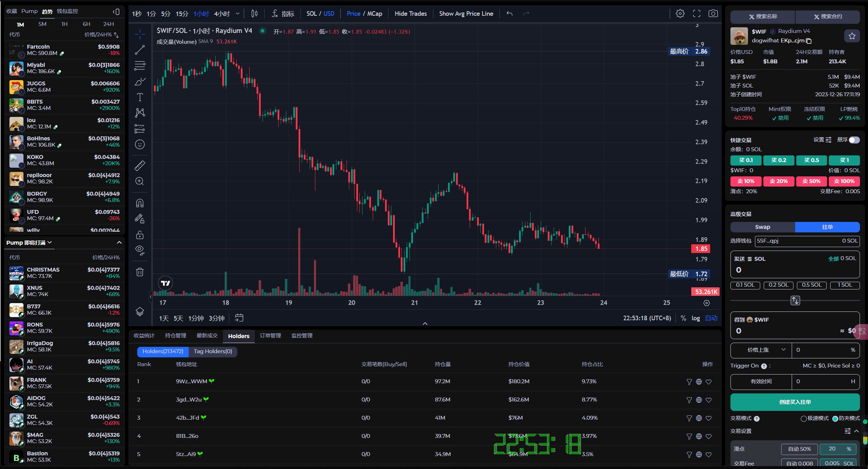The image size is (868, 469).
Task: Filter holder 9Wz...WWM trades
Action: coord(689,382)
